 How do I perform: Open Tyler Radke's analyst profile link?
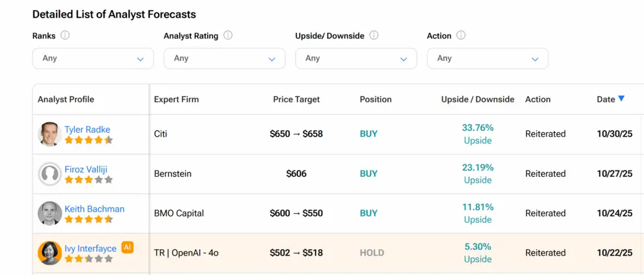[x=87, y=130]
